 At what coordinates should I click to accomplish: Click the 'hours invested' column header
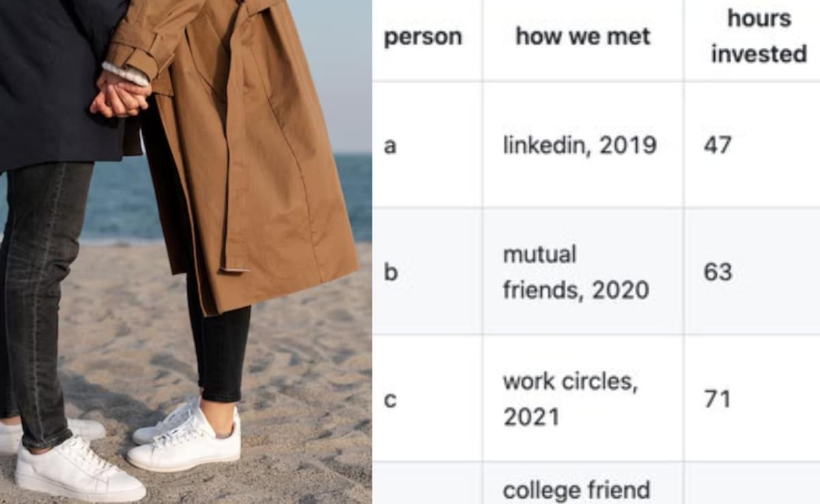point(758,36)
